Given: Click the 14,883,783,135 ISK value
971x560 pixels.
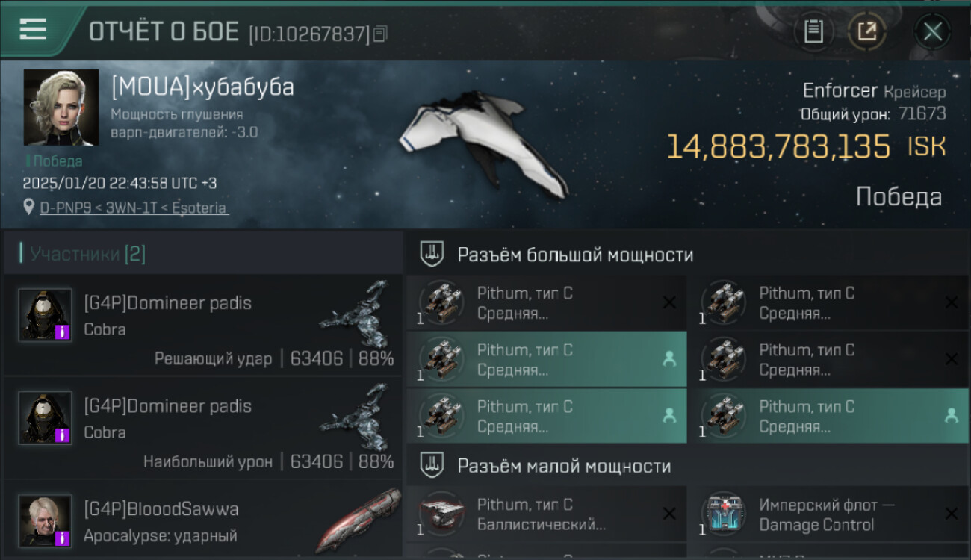Looking at the screenshot, I should tap(806, 146).
